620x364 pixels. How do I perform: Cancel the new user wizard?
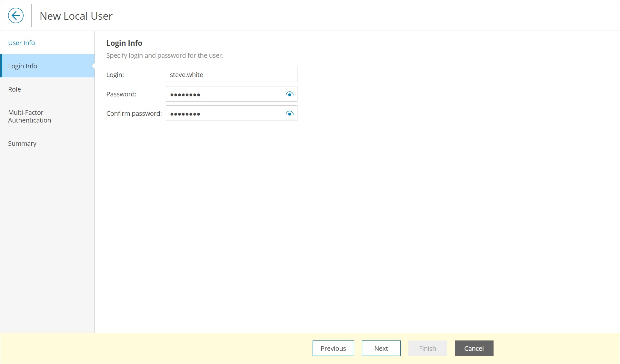tap(474, 348)
